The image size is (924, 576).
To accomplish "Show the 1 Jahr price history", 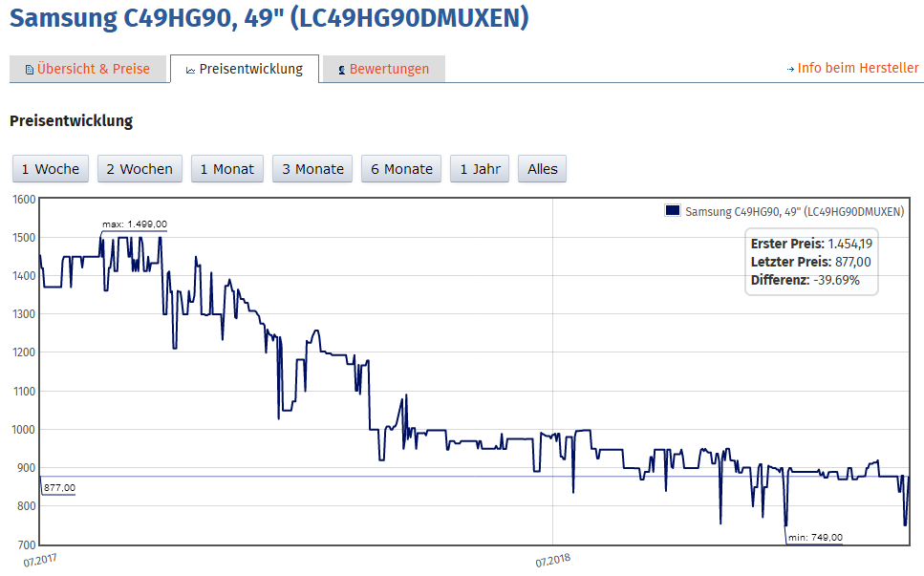I will point(480,169).
